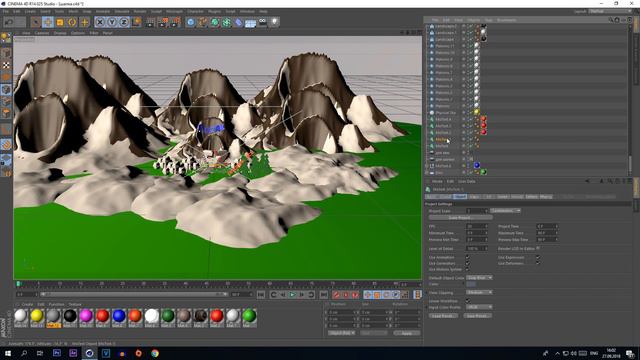Toggle the Z axis lock
Screen dimensions: 640x360
[x=124, y=22]
